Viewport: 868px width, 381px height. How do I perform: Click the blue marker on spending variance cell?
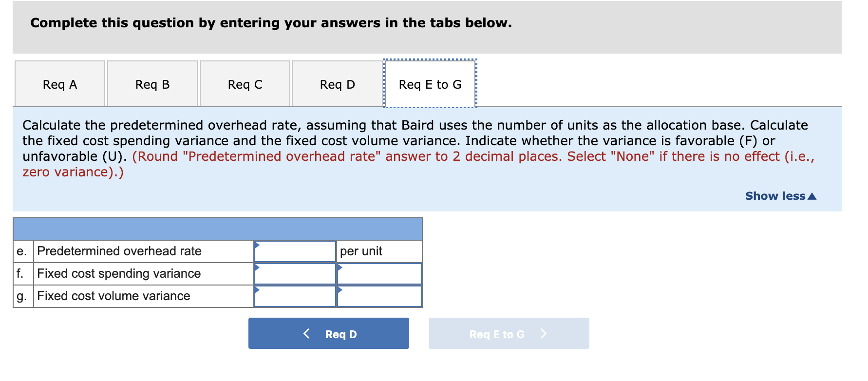256,267
